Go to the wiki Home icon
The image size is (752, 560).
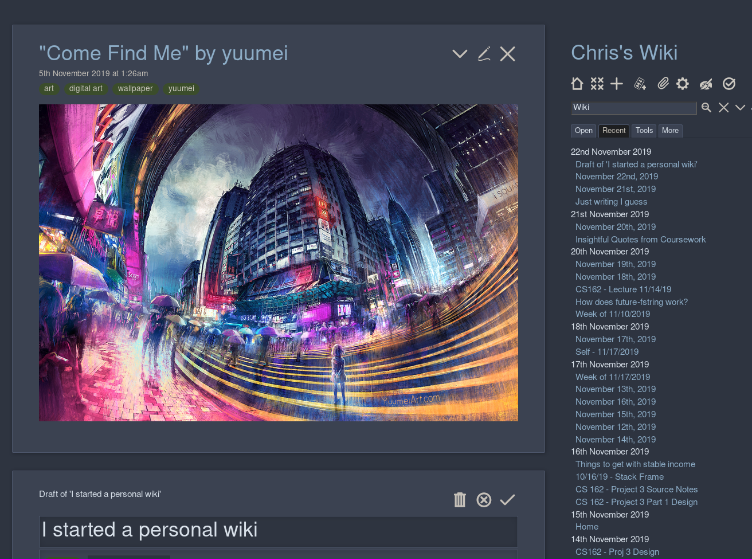577,84
